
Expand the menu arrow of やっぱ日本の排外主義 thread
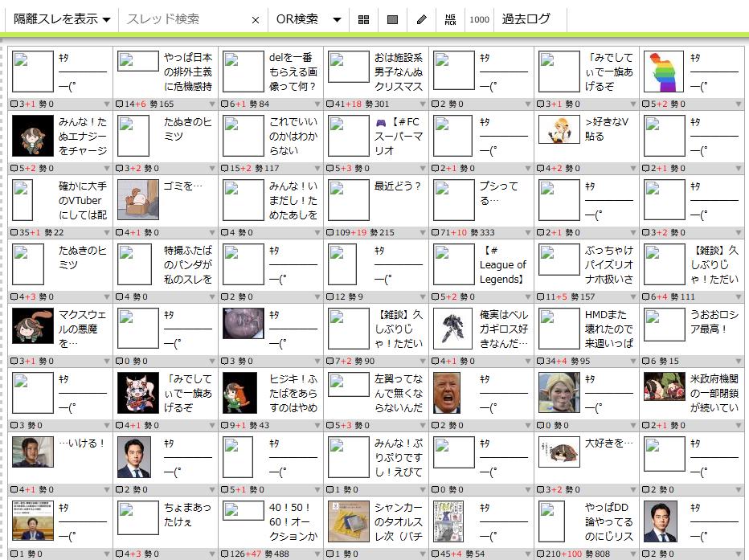[x=211, y=104]
